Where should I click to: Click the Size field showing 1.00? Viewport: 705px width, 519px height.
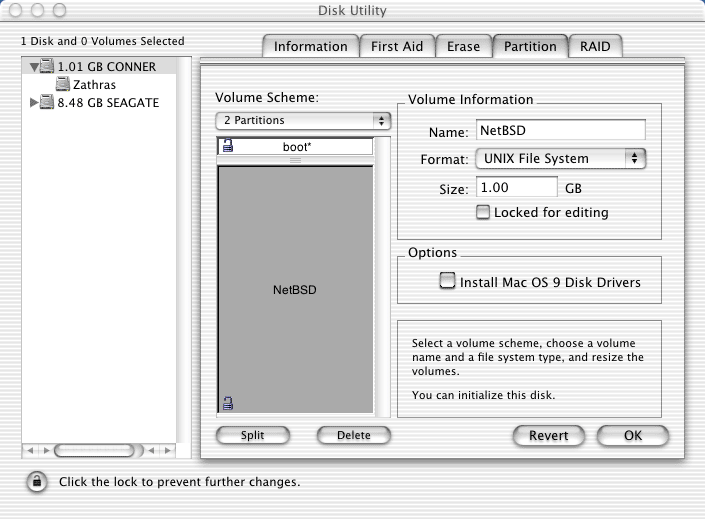point(517,187)
